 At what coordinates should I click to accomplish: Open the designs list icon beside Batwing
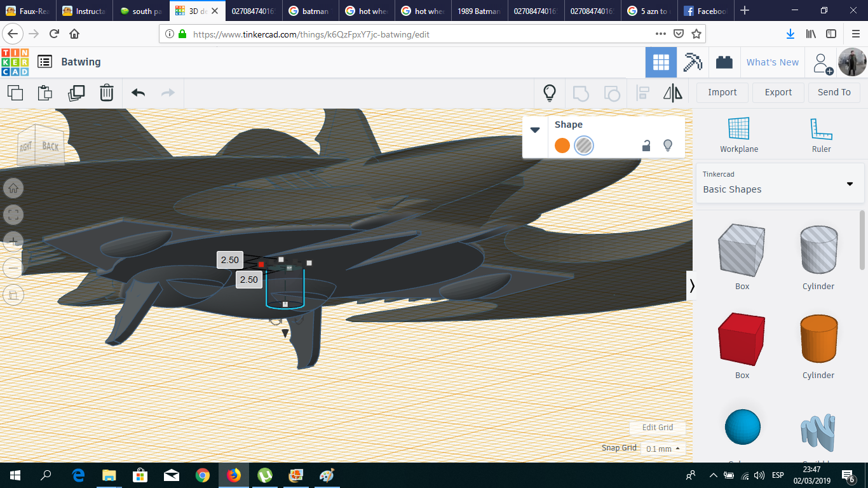44,62
